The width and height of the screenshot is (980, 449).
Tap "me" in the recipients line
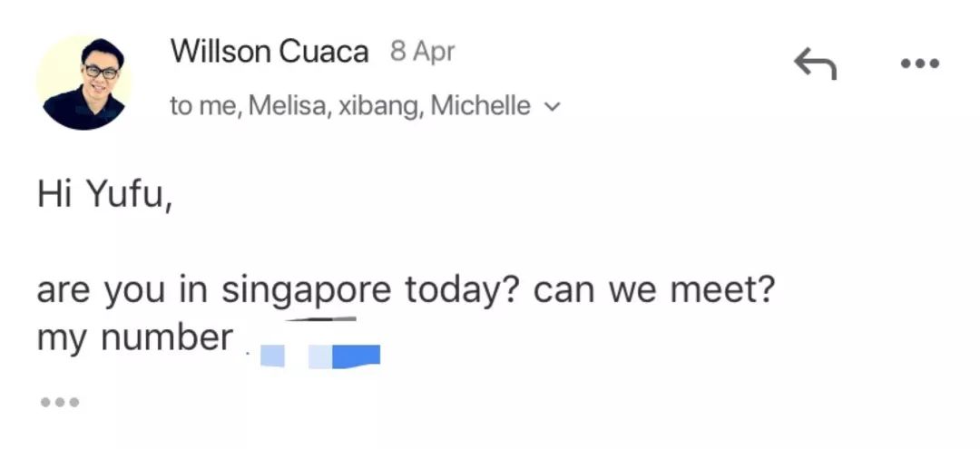tap(219, 107)
